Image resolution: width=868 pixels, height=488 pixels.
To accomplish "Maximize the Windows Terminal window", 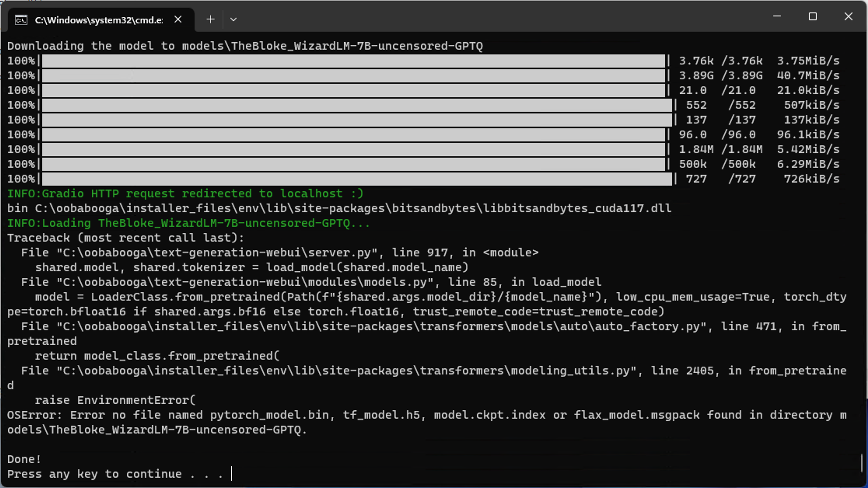I will click(x=813, y=16).
